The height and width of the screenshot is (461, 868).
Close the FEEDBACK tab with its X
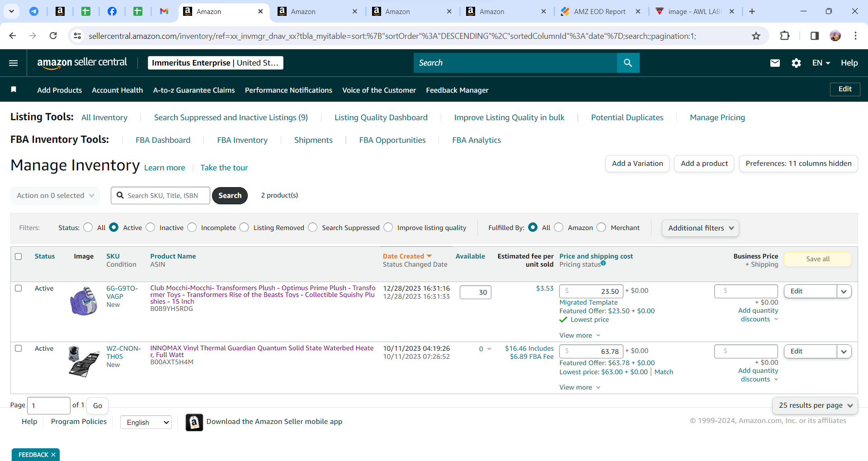[x=53, y=455]
